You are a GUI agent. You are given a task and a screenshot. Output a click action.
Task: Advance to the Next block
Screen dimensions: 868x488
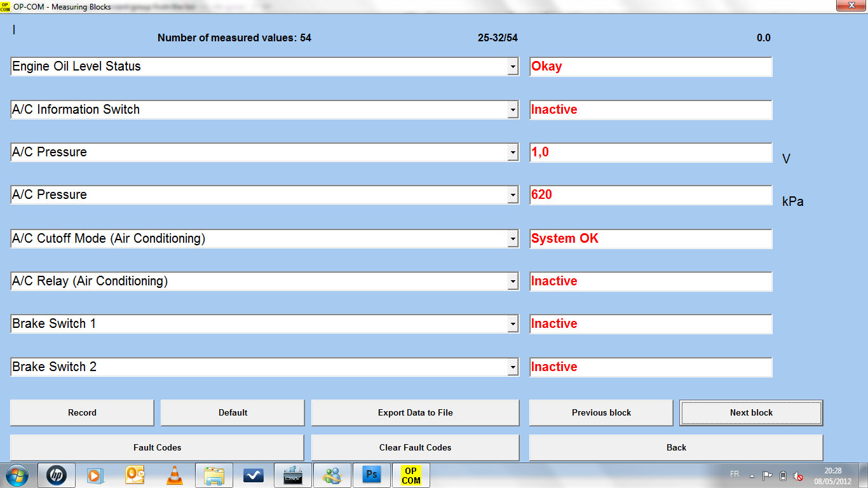coord(751,412)
